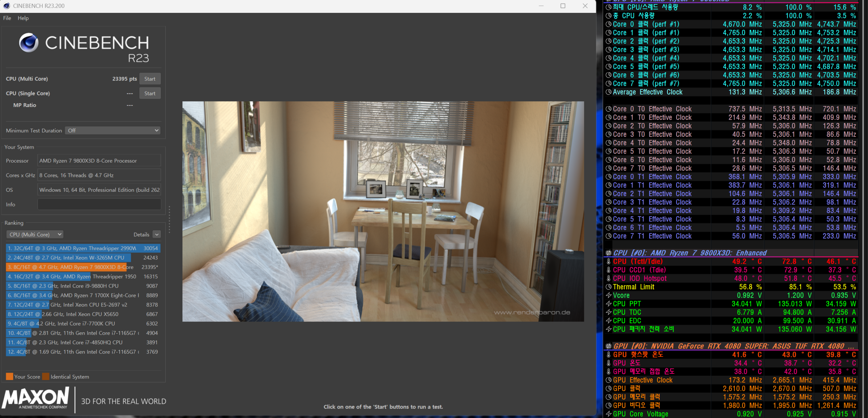The image size is (868, 418).
Task: Click the CPU PPT power icon
Action: pos(609,304)
